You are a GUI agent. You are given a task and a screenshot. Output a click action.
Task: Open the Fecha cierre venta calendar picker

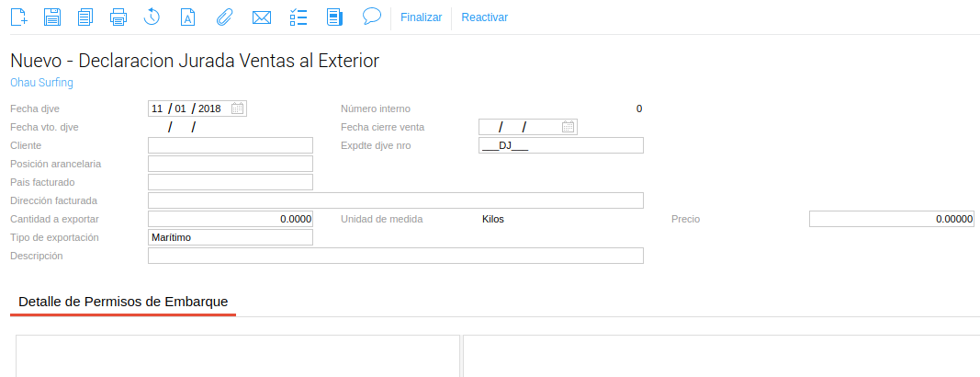pos(568,127)
